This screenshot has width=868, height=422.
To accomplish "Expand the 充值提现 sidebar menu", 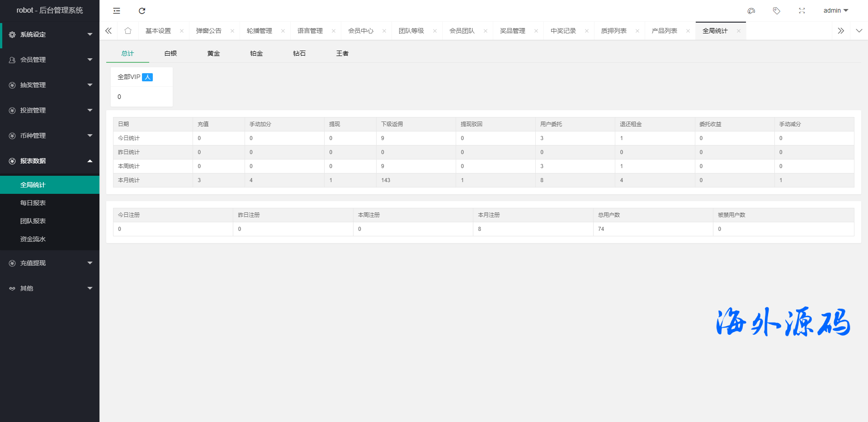I will click(x=50, y=263).
